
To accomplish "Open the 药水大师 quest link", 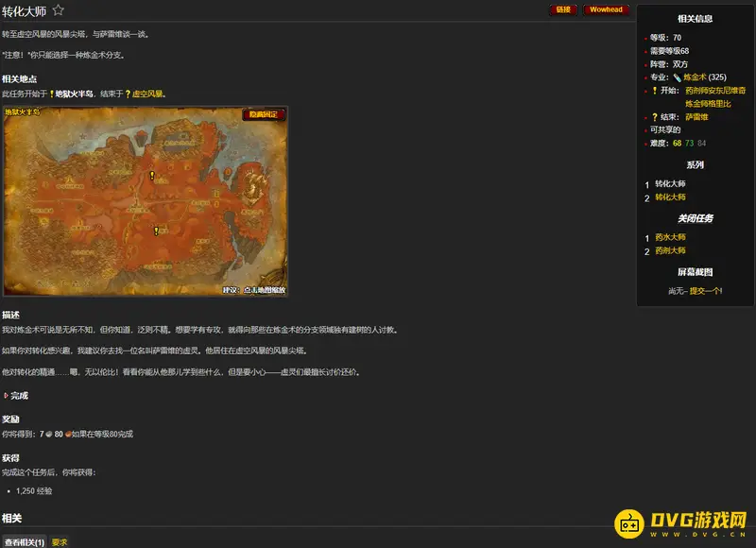I will [x=670, y=237].
